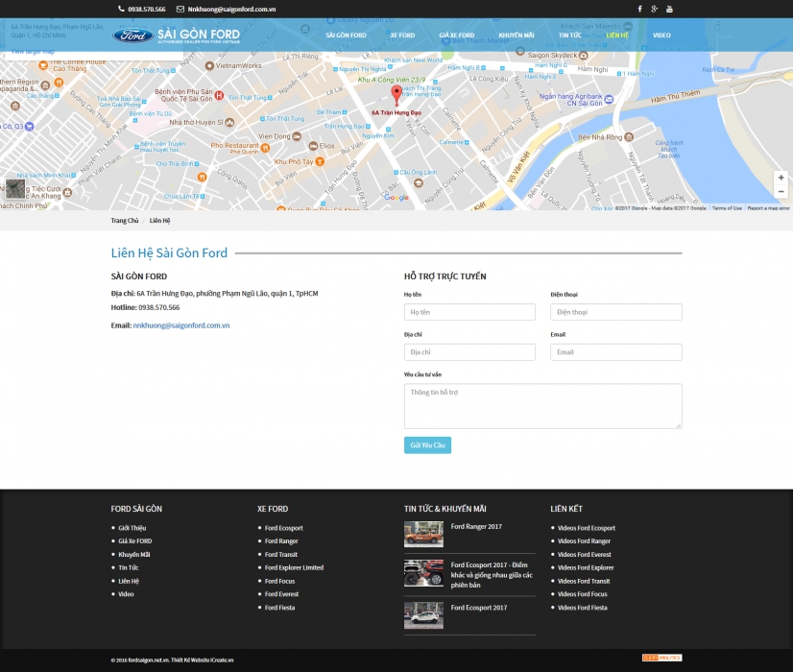The image size is (793, 672).
Task: Zoom in on the map
Action: pyautogui.click(x=781, y=178)
